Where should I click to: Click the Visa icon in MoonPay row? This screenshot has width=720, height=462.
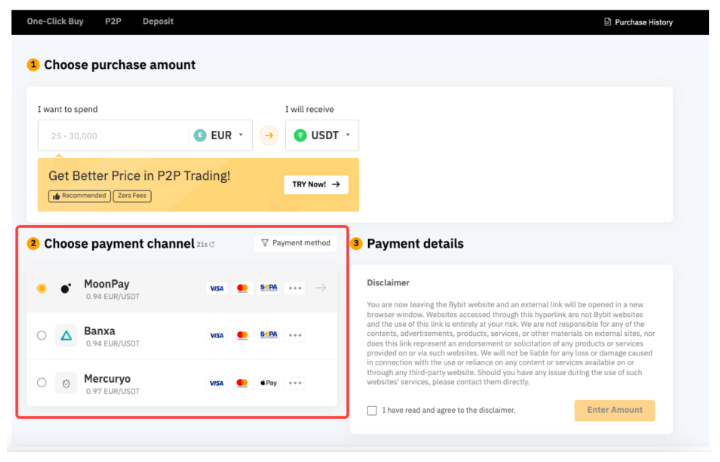pyautogui.click(x=217, y=288)
